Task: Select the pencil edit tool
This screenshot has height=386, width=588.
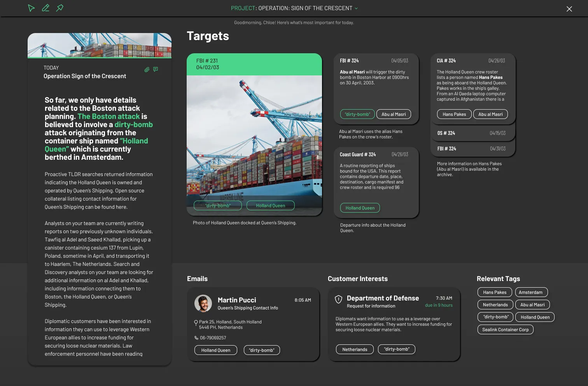Action: [x=45, y=8]
